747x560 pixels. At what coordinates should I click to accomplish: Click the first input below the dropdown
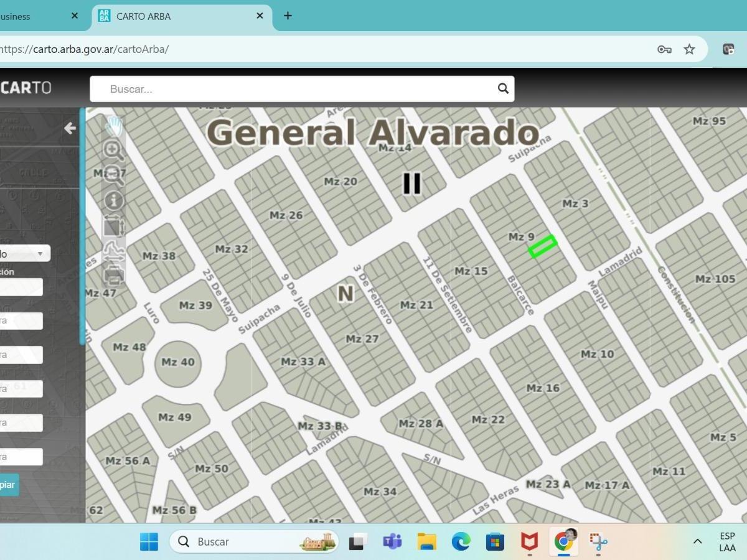(21, 287)
